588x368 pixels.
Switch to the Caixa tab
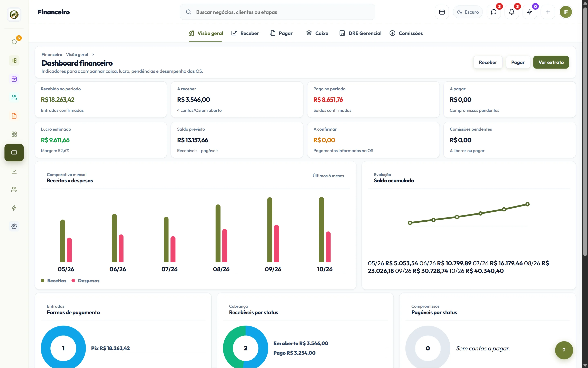coord(317,33)
